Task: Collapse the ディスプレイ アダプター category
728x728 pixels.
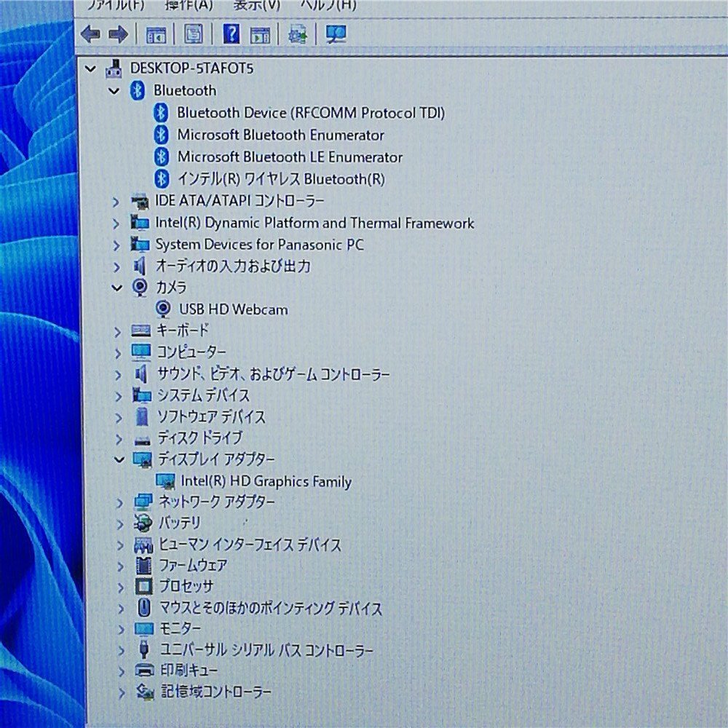Action: pyautogui.click(x=119, y=459)
